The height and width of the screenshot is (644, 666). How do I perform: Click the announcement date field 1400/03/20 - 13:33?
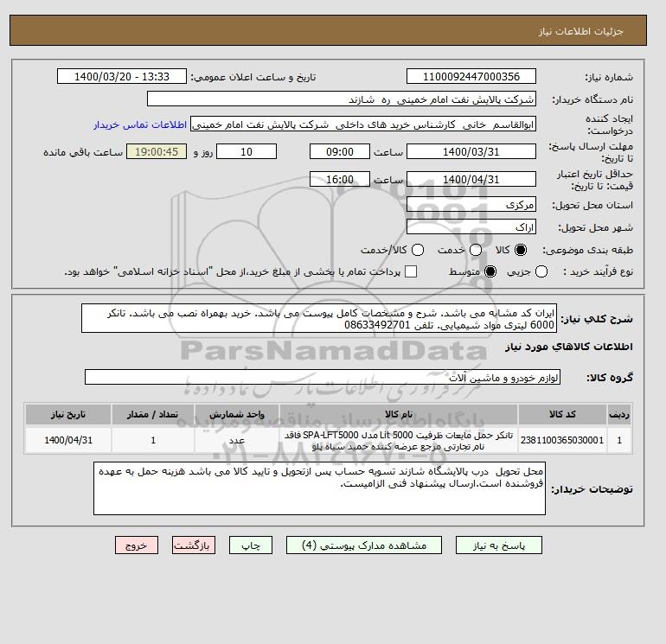[x=122, y=76]
